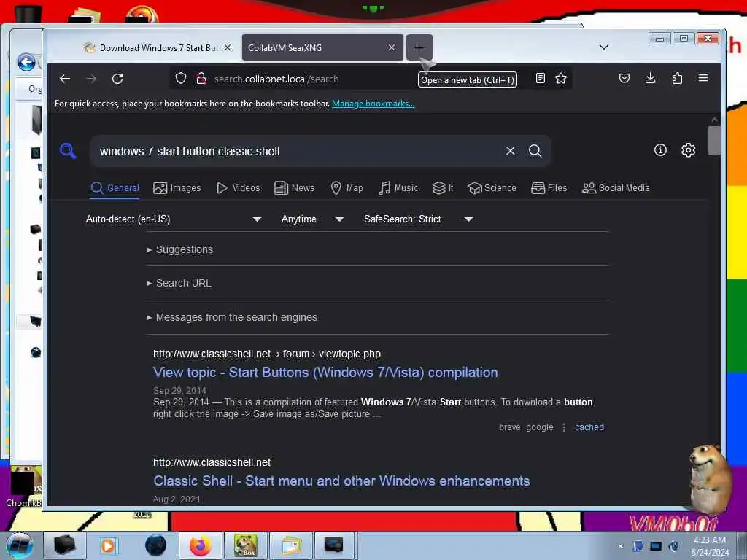747x560 pixels.
Task: Close the CollabVM SearXNG tab
Action: (392, 47)
